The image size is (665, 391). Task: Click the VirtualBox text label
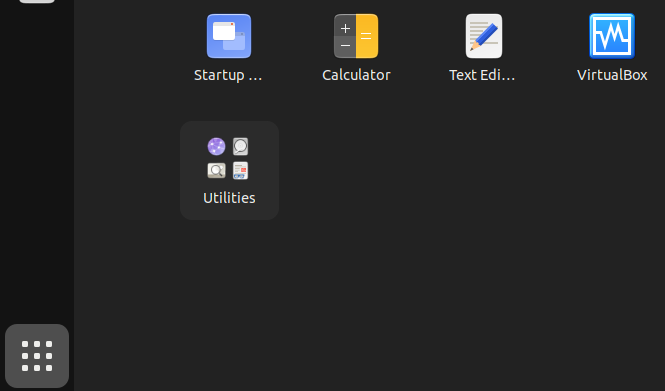pyautogui.click(x=612, y=75)
